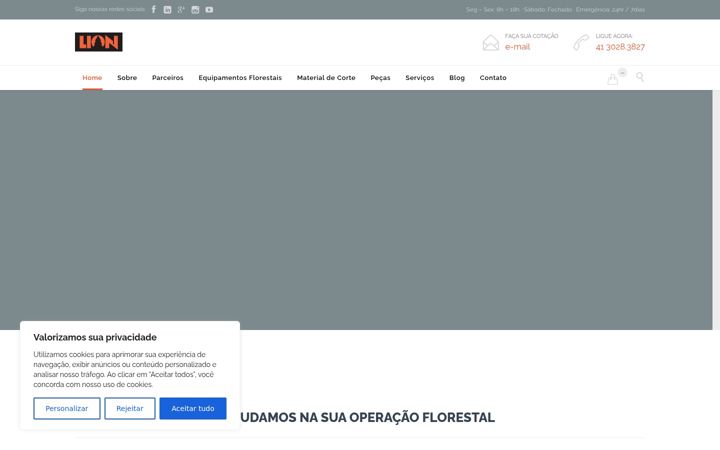Click 'FAÇA SUA COTAÇÃO' label
Image resolution: width=720 pixels, height=450 pixels.
click(532, 36)
